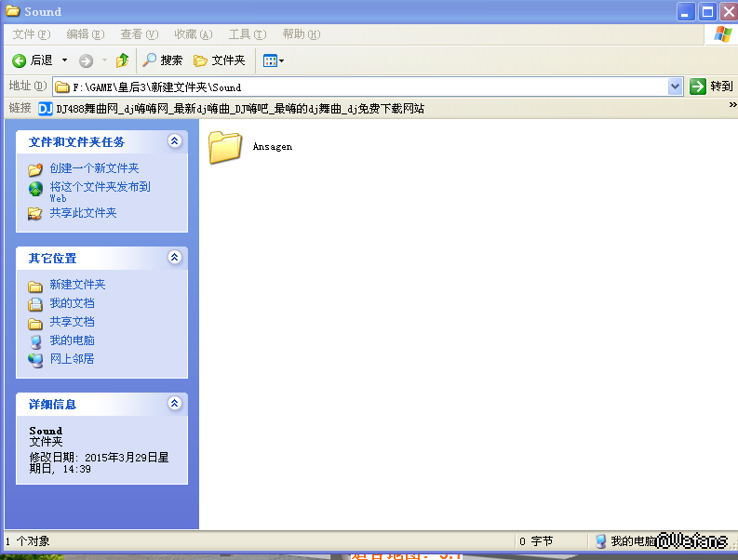Open 网上邻居 from other places
738x560 pixels.
pyautogui.click(x=72, y=358)
